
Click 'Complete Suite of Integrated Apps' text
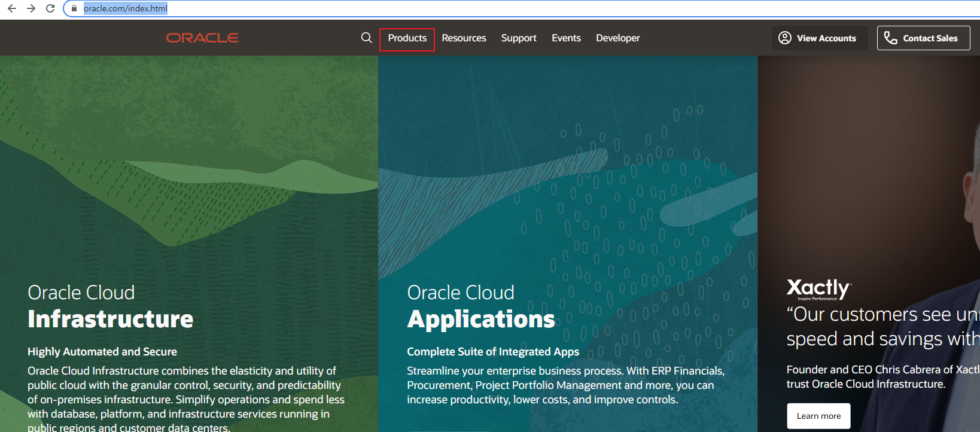click(x=493, y=352)
